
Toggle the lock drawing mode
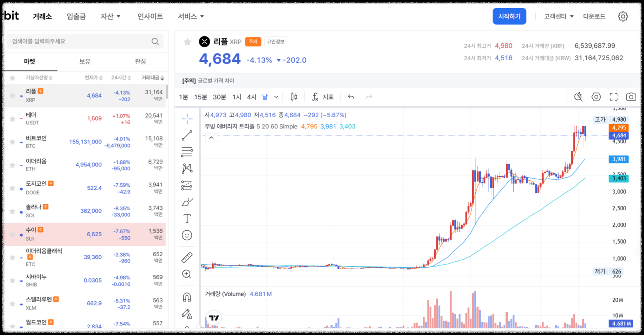pos(187,314)
